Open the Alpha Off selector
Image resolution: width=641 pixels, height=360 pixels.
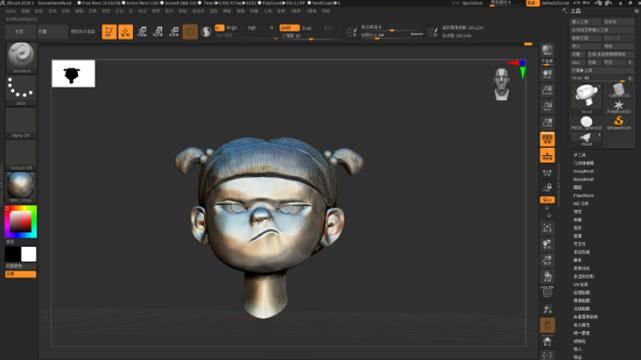click(x=21, y=122)
